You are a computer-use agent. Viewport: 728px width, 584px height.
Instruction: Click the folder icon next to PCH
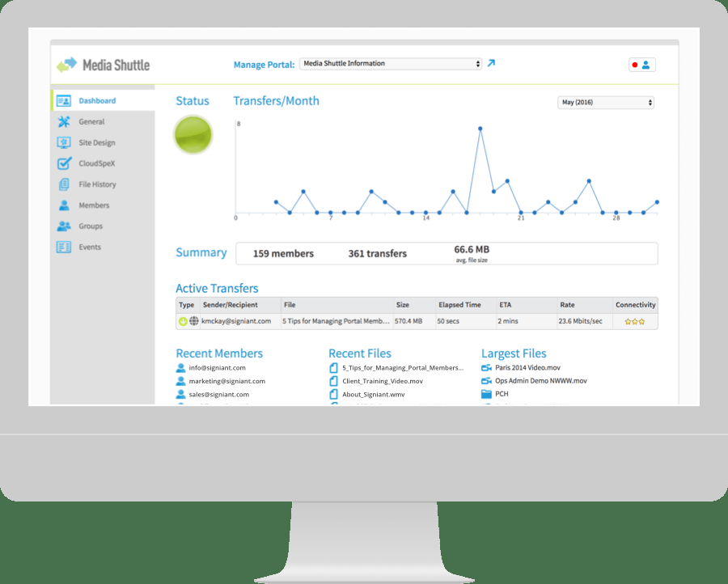click(486, 394)
